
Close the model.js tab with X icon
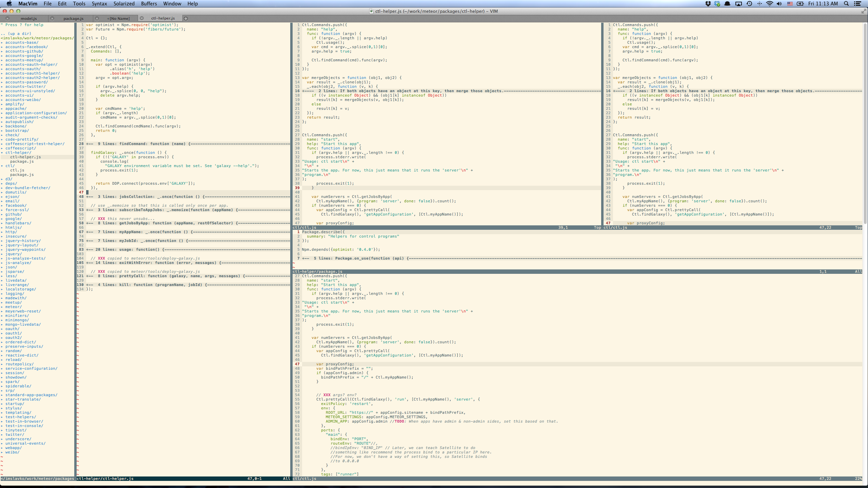point(7,18)
